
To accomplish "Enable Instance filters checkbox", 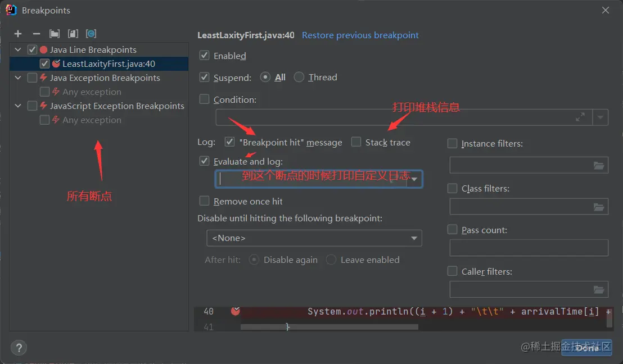I will pos(452,143).
